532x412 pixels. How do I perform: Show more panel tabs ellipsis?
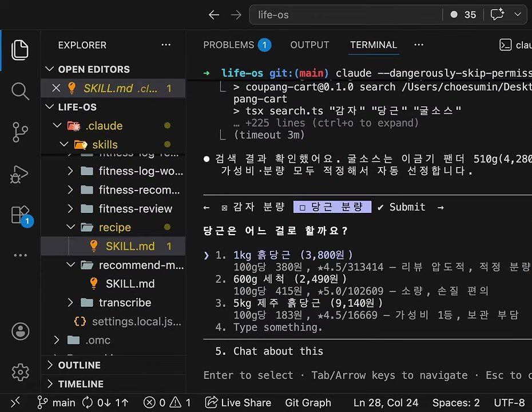coord(419,45)
